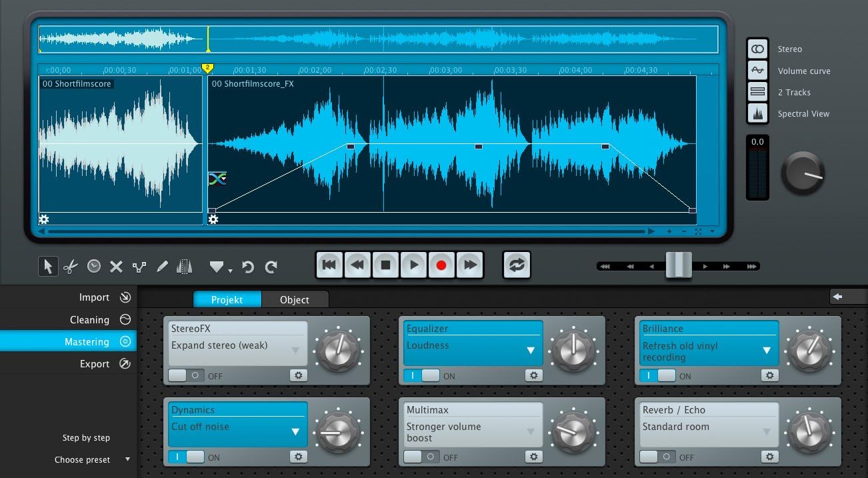Image resolution: width=868 pixels, height=478 pixels.
Task: Select the scissors cut tool
Action: click(x=71, y=267)
